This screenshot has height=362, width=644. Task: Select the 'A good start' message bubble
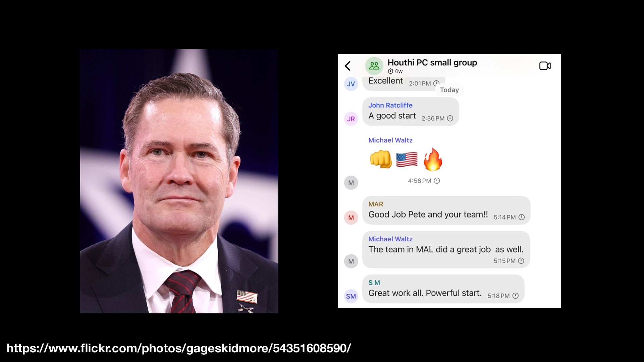tap(411, 112)
